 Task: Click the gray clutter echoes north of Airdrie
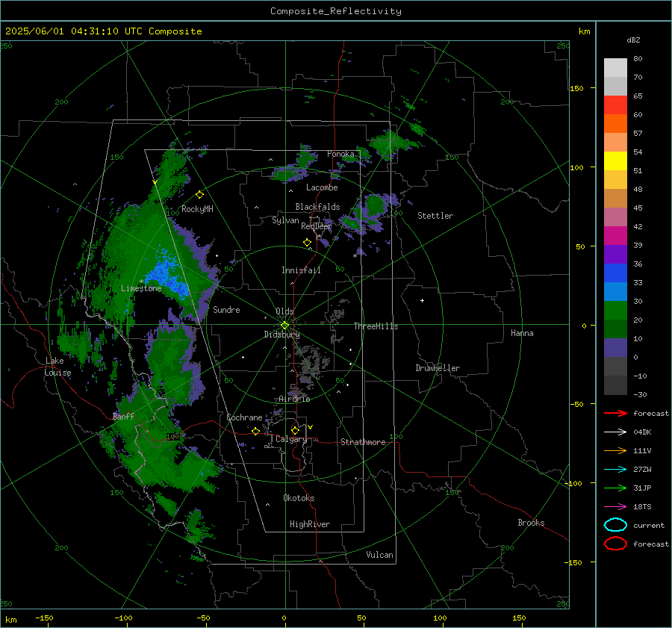click(x=313, y=364)
